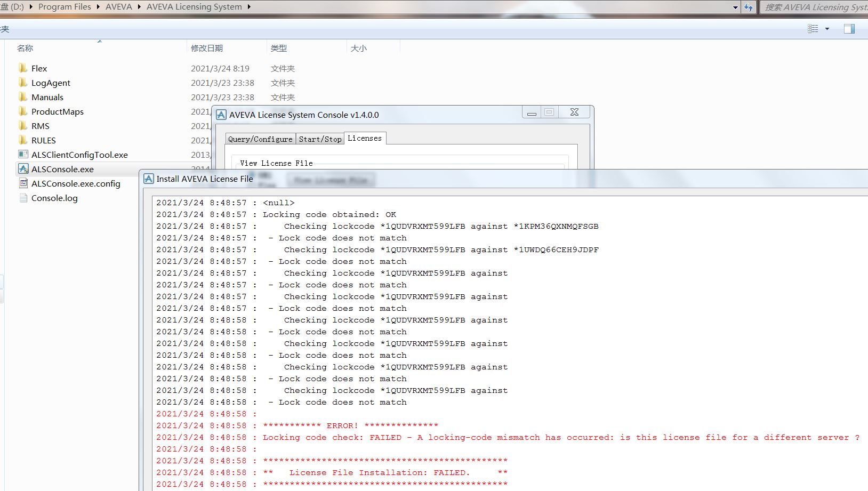Screen dimensions: 868x491
Task: Select the RULES folder icon
Action: pyautogui.click(x=23, y=140)
